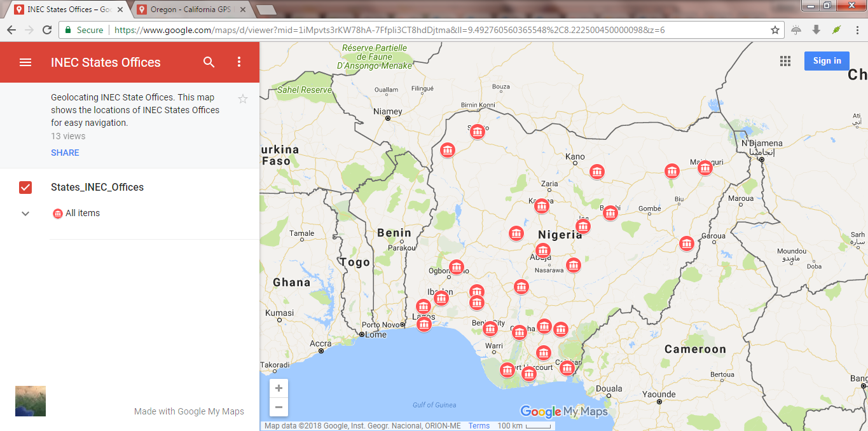
Task: Open the three-dot more options menu
Action: tap(239, 62)
